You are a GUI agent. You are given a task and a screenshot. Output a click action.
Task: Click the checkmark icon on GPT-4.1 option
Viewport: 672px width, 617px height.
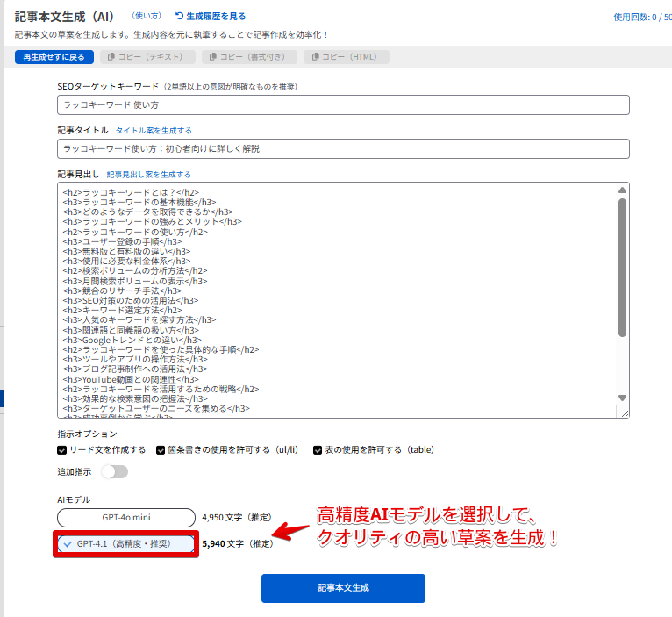coord(68,544)
